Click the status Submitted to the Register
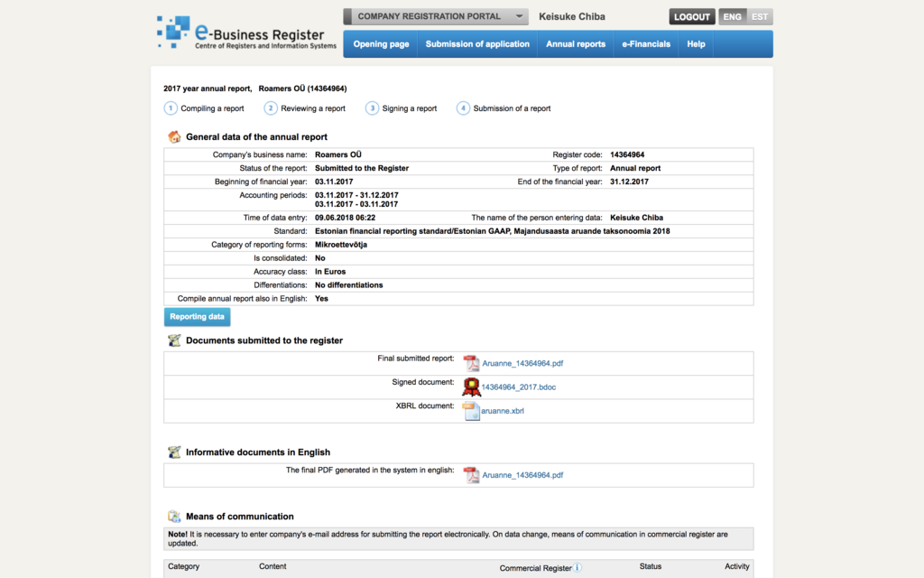The height and width of the screenshot is (578, 924). pyautogui.click(x=362, y=168)
